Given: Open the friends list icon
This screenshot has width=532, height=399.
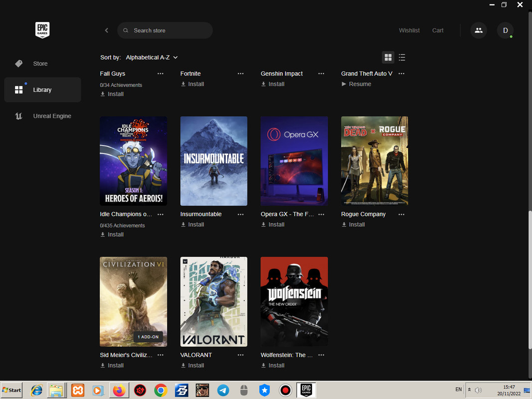Looking at the screenshot, I should (478, 30).
